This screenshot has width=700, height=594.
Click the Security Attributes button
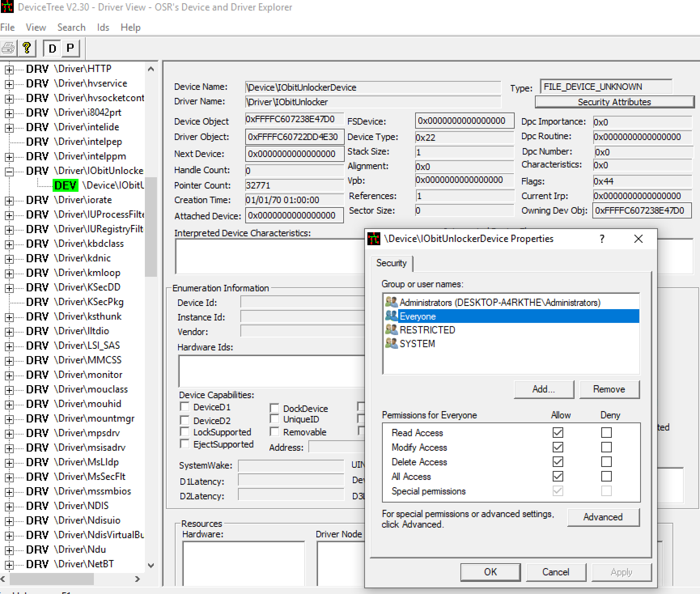[x=614, y=102]
